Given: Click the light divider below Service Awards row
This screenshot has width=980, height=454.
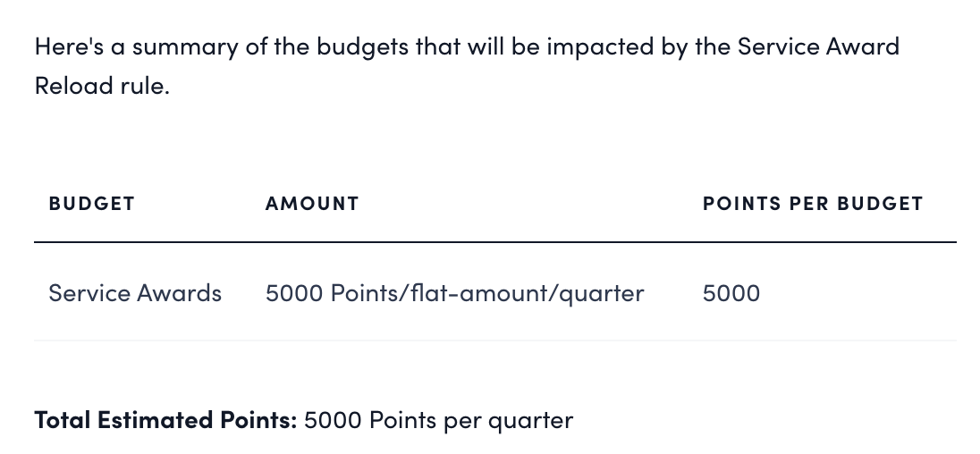Looking at the screenshot, I should tap(494, 340).
